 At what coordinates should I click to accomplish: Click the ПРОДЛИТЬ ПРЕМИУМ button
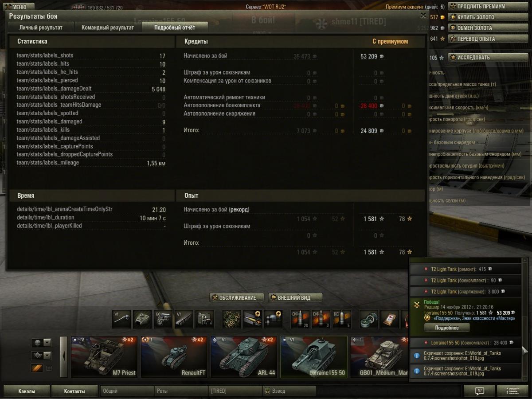click(x=489, y=6)
